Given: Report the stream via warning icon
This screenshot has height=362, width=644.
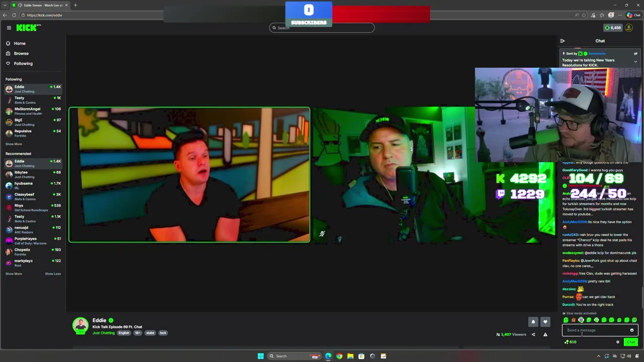Looking at the screenshot, I should (x=545, y=334).
